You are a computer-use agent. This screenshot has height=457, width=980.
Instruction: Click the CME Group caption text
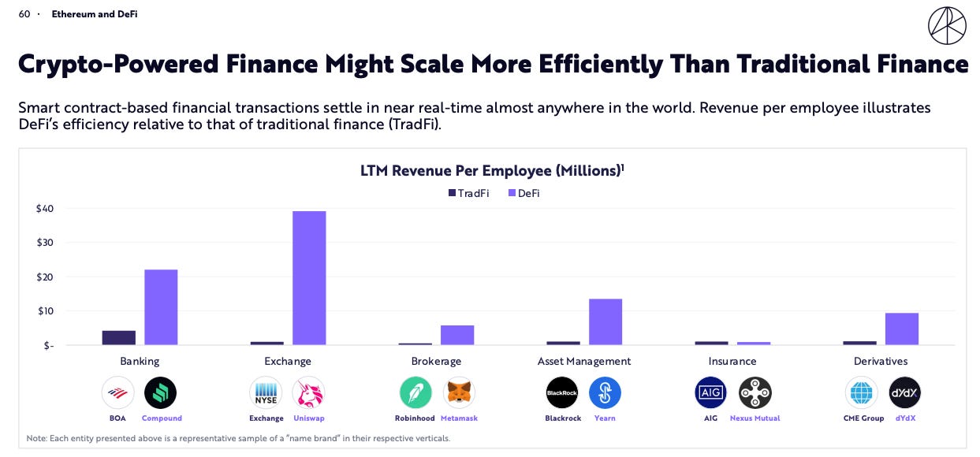pos(863,418)
